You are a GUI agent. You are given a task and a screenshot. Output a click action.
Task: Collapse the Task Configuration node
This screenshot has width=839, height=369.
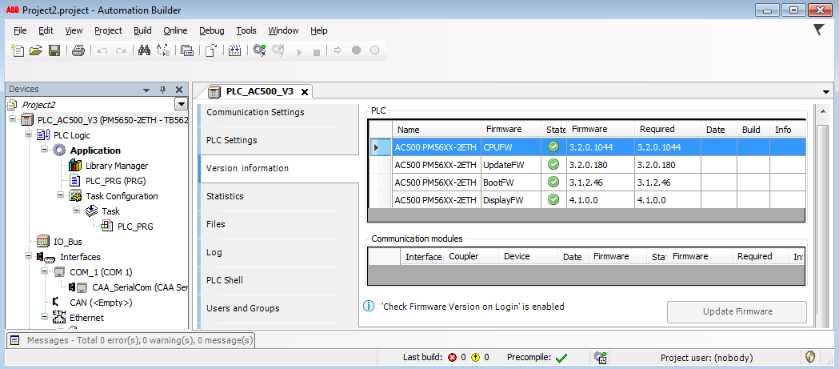(x=61, y=196)
